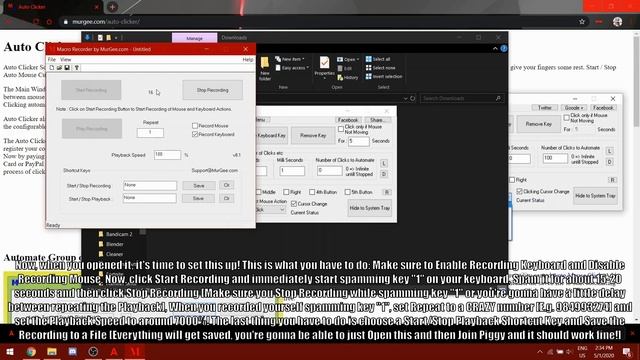Viewport: 640px width, 360px height.
Task: Click the Share button in middle Auto Clicker window
Action: click(x=377, y=120)
